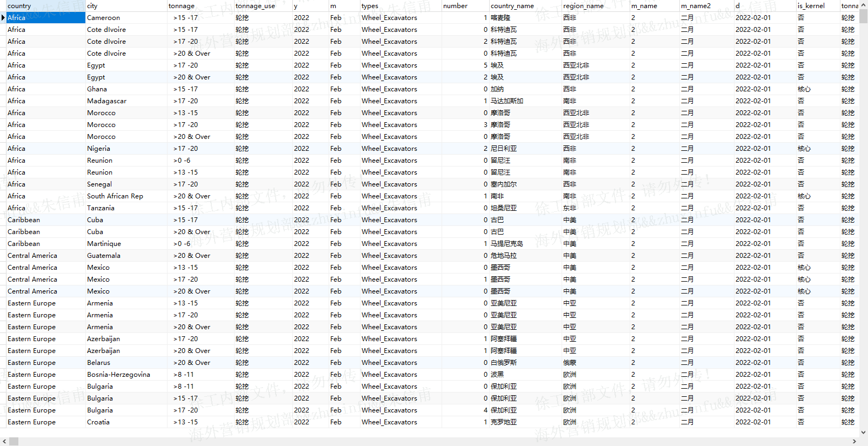Image resolution: width=868 pixels, height=446 pixels.
Task: Click the vertical scrollbar down arrow
Action: click(863, 432)
